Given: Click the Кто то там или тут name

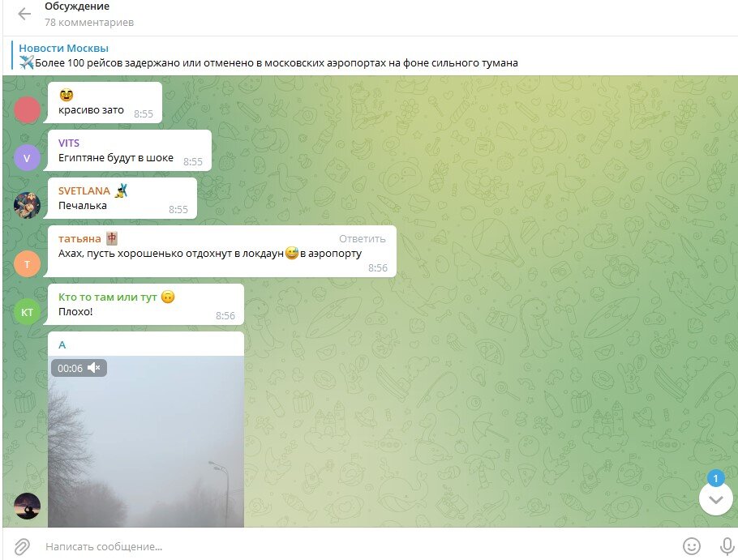Looking at the screenshot, I should 107,297.
